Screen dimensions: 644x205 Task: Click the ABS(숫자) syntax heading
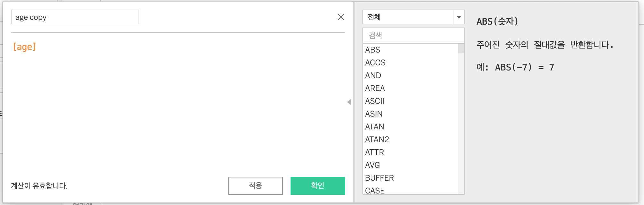click(x=497, y=21)
